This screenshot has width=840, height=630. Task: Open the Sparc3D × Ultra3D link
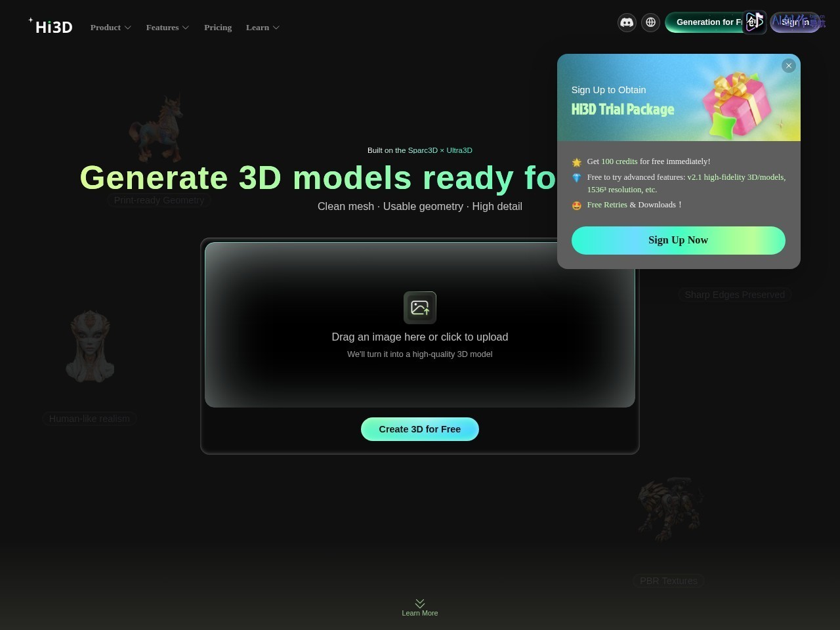[440, 150]
